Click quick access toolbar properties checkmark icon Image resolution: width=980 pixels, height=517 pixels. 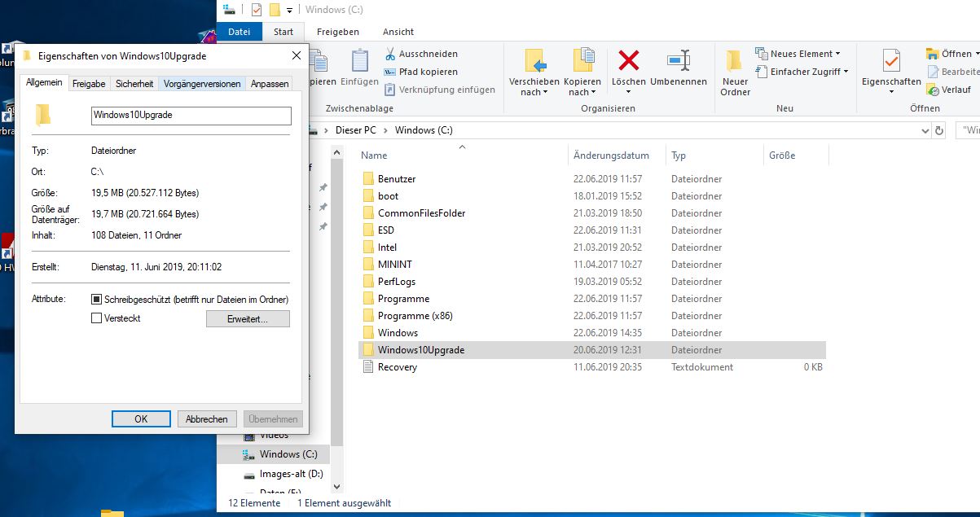pyautogui.click(x=257, y=10)
